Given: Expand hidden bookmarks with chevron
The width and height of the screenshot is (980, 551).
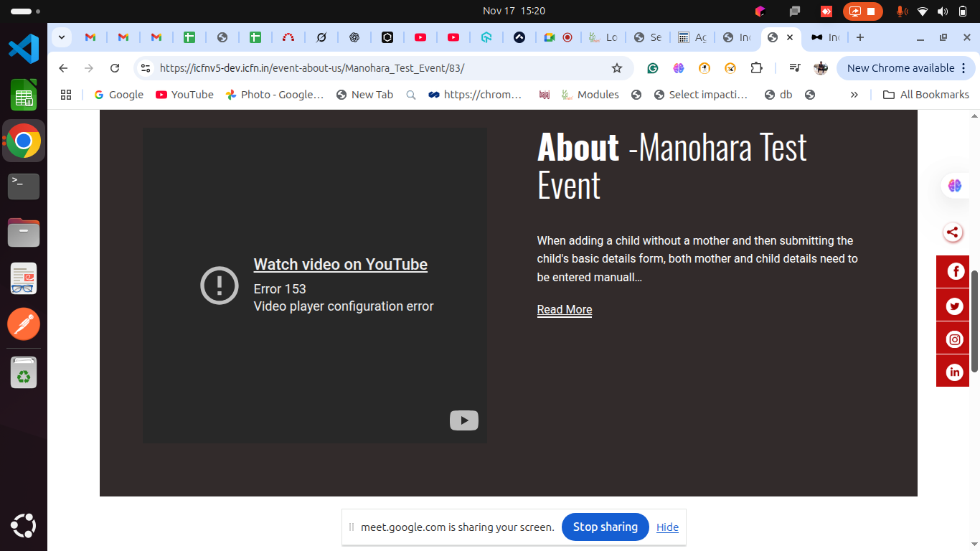Looking at the screenshot, I should click(854, 95).
